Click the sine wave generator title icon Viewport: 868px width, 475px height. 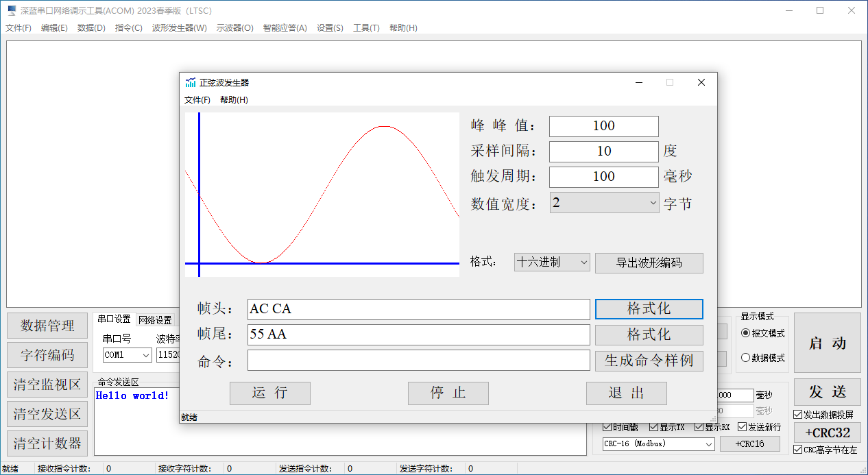click(x=191, y=83)
